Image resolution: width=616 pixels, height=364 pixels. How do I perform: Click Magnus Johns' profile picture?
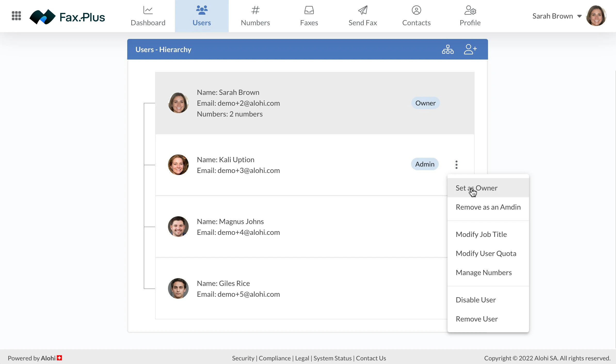pos(178,226)
